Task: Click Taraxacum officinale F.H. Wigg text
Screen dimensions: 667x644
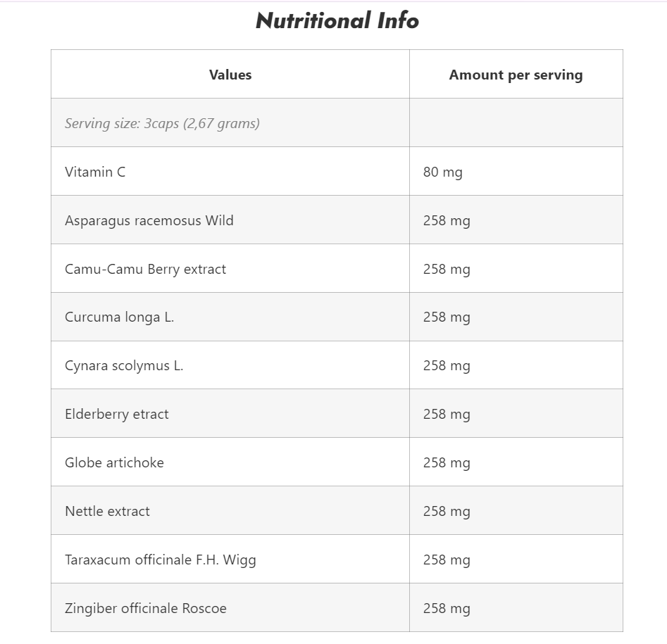Action: point(161,560)
